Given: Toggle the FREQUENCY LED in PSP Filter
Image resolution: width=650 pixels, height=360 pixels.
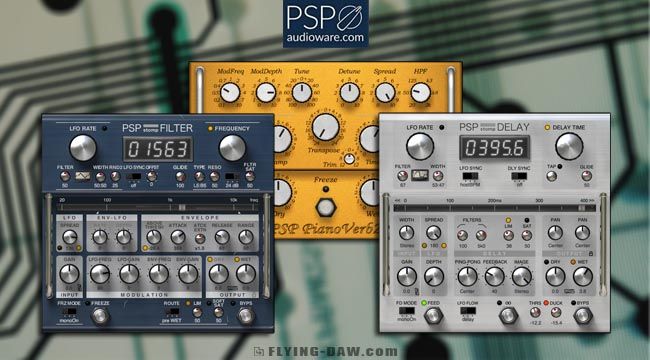Looking at the screenshot, I should [x=210, y=129].
